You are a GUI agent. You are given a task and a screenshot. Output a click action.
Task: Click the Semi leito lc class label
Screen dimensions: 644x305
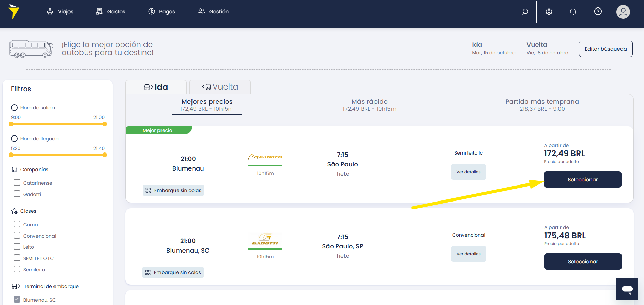point(469,153)
